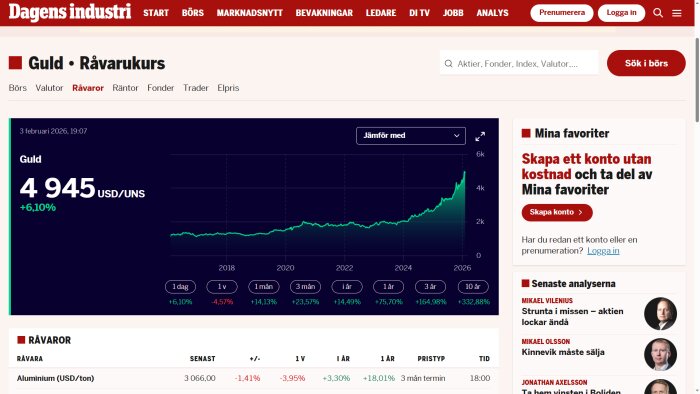Viewport: 700px width, 394px height.
Task: Click the Logga in button in header
Action: (x=621, y=13)
